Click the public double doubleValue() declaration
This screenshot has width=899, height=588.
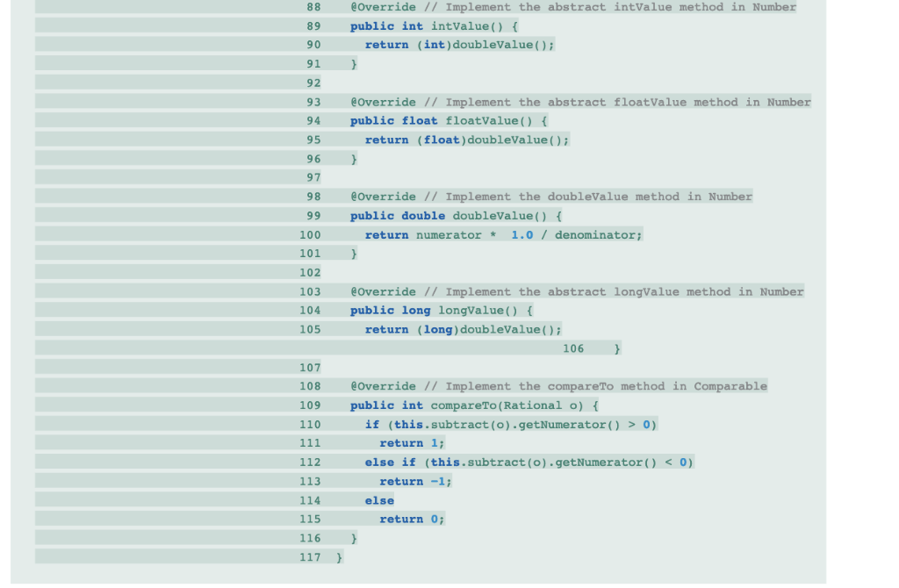tap(457, 216)
